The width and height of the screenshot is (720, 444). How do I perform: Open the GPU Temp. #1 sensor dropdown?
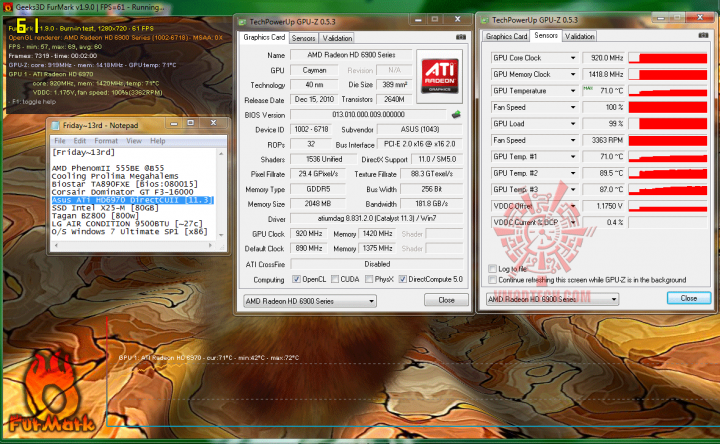click(573, 157)
